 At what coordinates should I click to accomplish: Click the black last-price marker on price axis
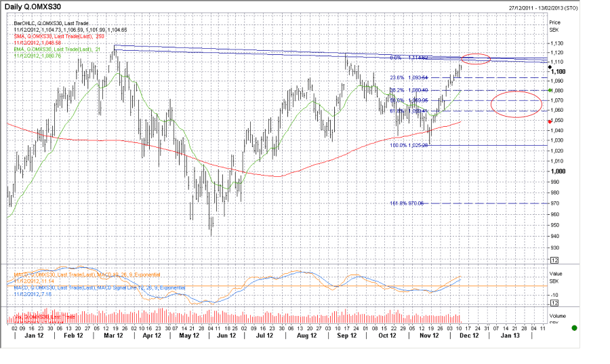click(550, 67)
